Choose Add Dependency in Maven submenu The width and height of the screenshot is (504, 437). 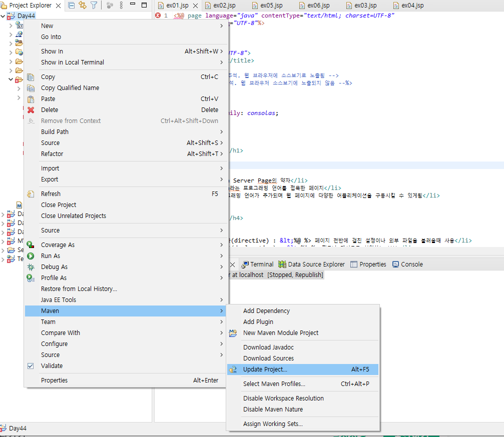pyautogui.click(x=303, y=311)
